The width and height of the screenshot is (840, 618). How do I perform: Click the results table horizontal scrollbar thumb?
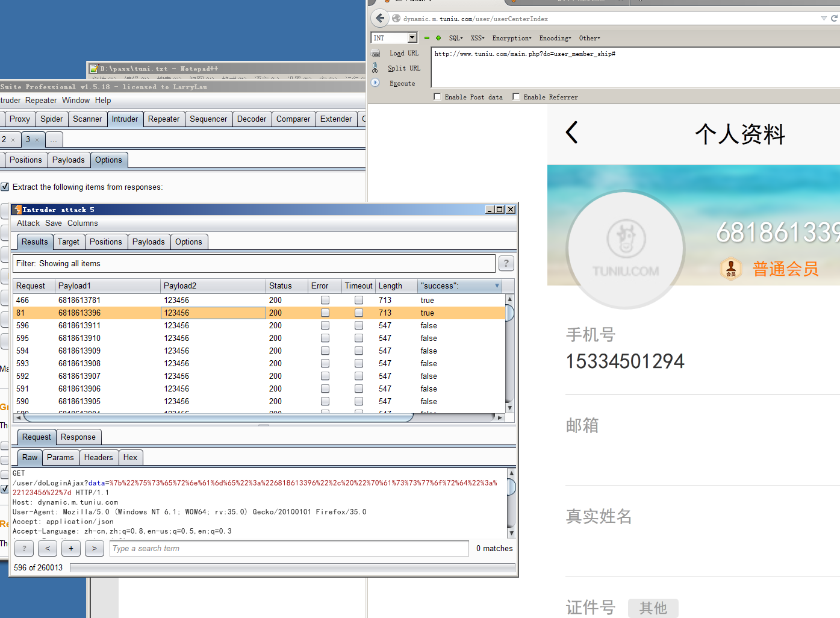(218, 417)
